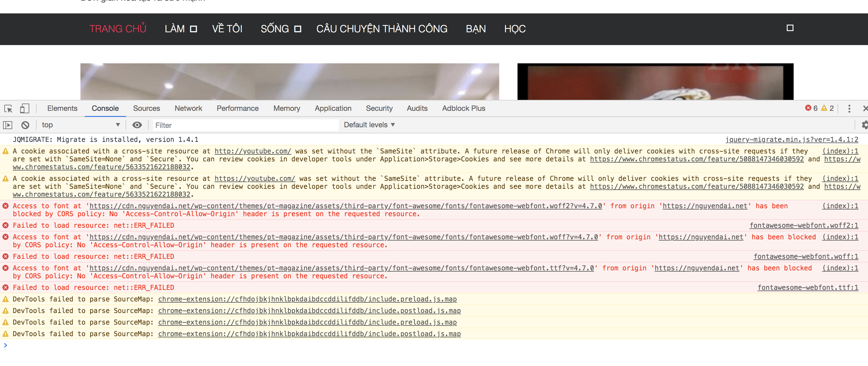Open the Adblock Plus tab
Screen dimensions: 868x366
click(464, 108)
